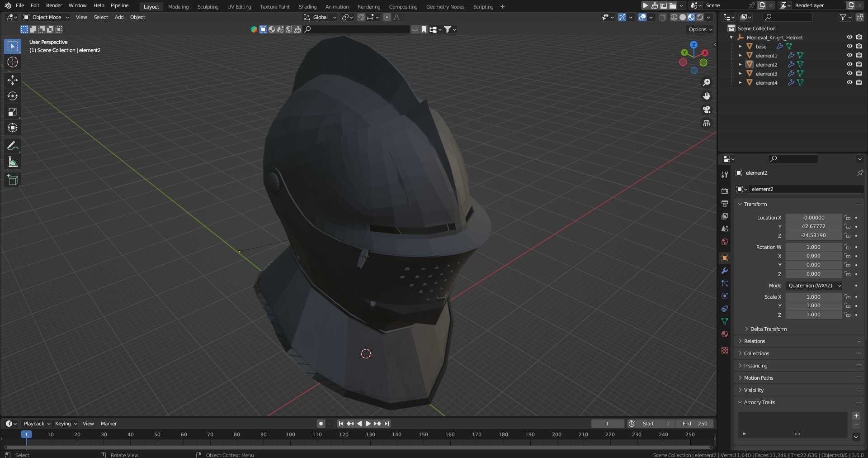Click current frame number field
This screenshot has width=868, height=458.
coord(607,424)
